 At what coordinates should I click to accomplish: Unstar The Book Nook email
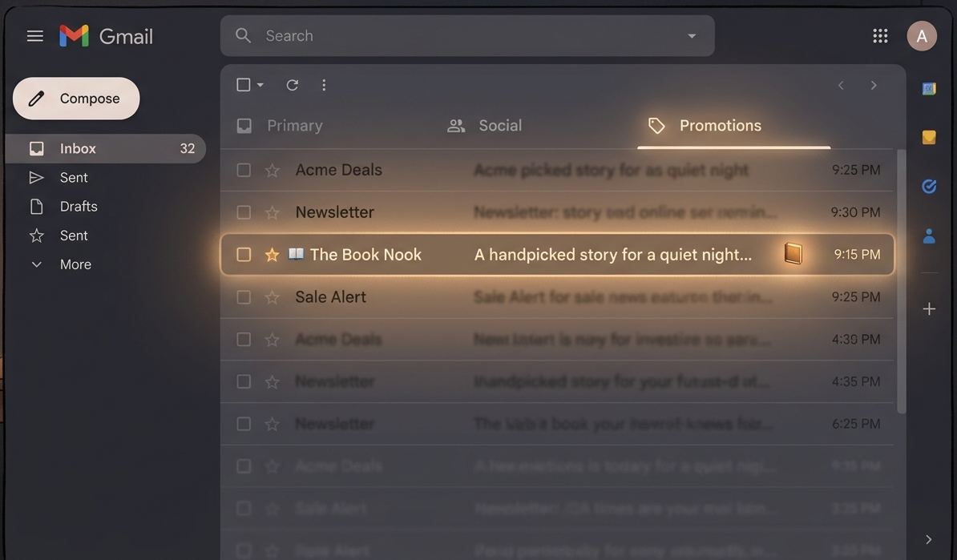pyautogui.click(x=273, y=255)
